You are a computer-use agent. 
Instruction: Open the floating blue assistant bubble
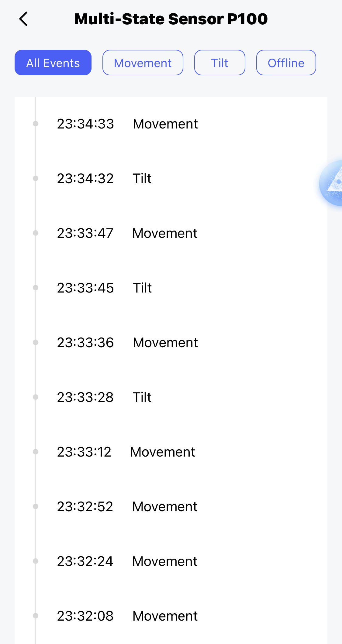pyautogui.click(x=333, y=183)
